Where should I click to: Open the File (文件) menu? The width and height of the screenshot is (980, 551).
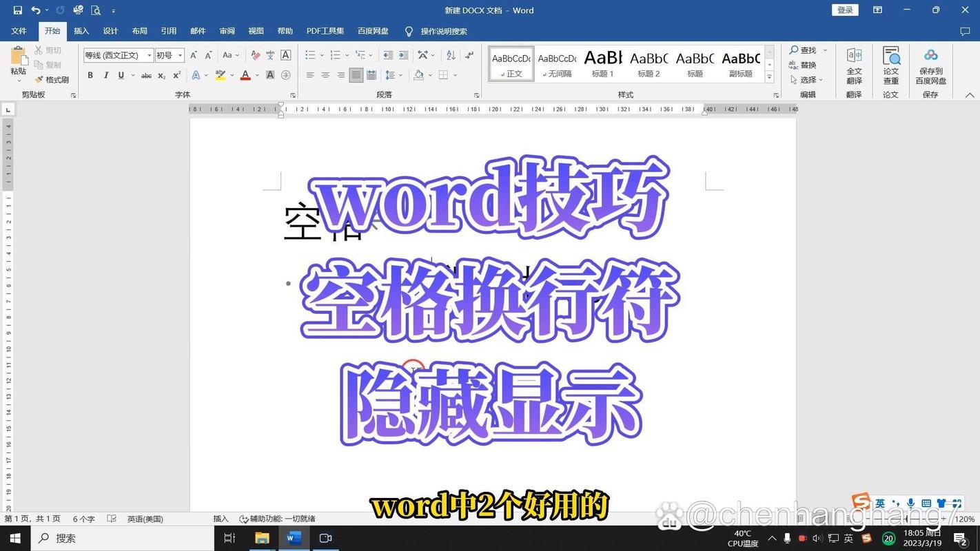click(19, 31)
